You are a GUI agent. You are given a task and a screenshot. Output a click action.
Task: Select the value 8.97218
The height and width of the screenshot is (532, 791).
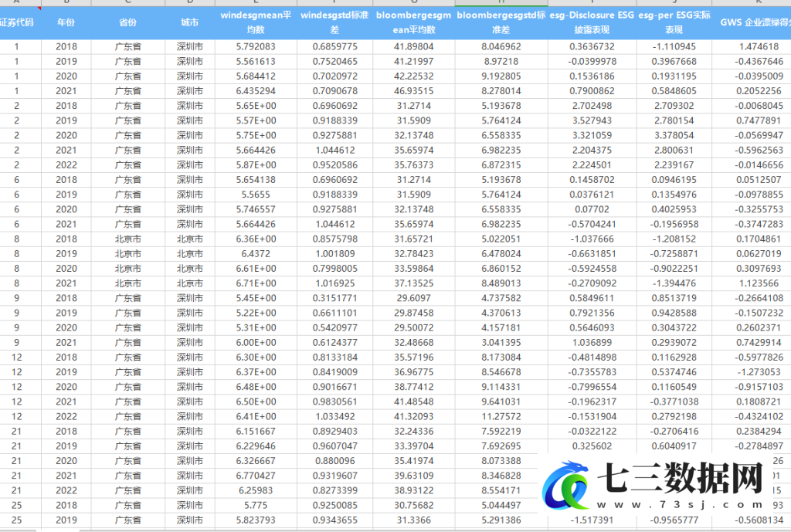(x=501, y=62)
